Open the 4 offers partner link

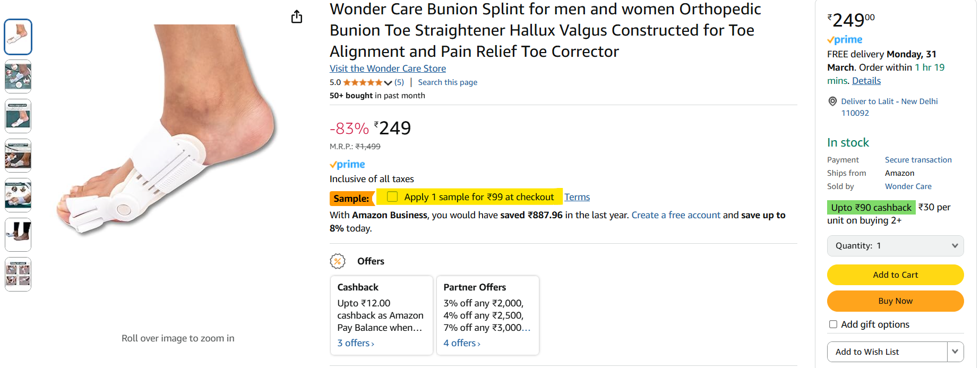click(462, 343)
